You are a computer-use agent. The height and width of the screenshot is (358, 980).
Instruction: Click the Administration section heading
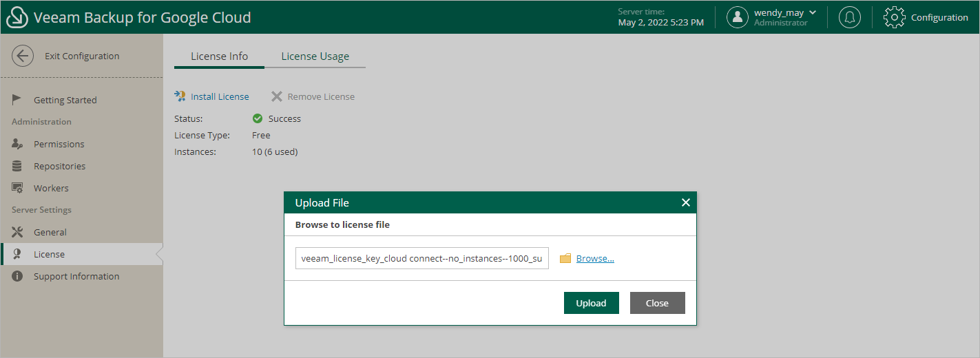pyautogui.click(x=41, y=122)
